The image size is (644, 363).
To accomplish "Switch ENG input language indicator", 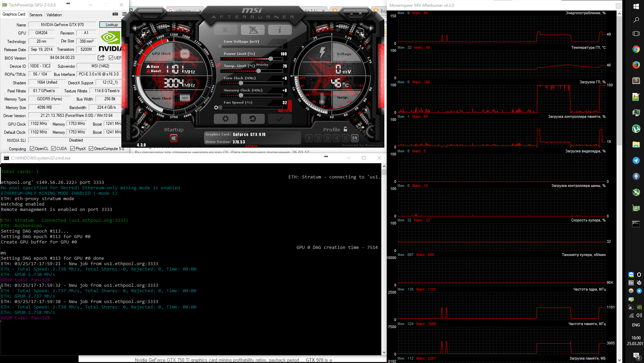I will (636, 325).
